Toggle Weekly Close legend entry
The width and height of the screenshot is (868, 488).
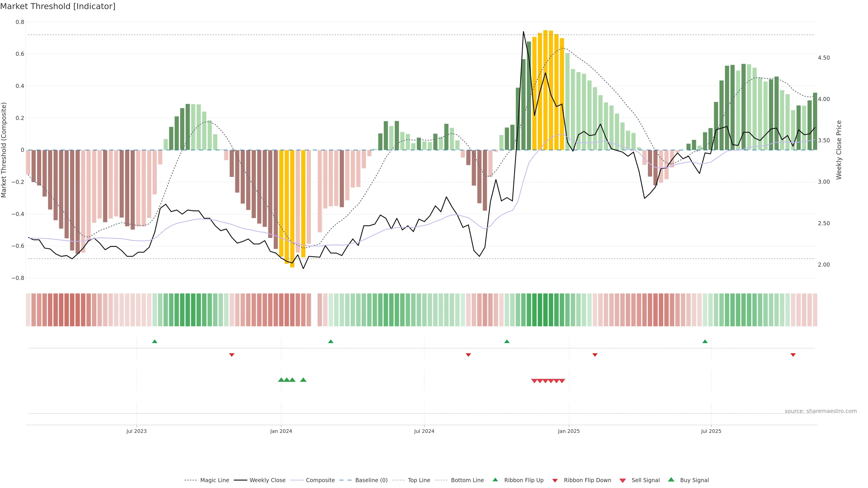tap(267, 480)
